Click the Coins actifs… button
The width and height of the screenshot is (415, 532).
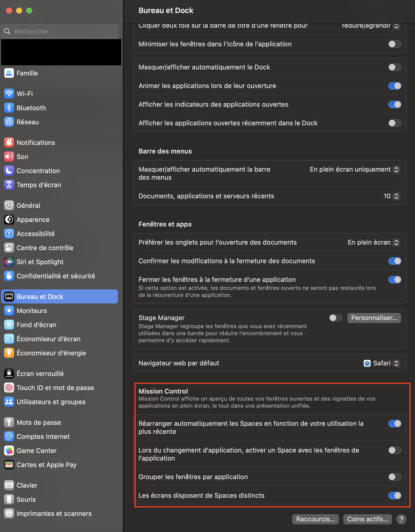pyautogui.click(x=368, y=519)
